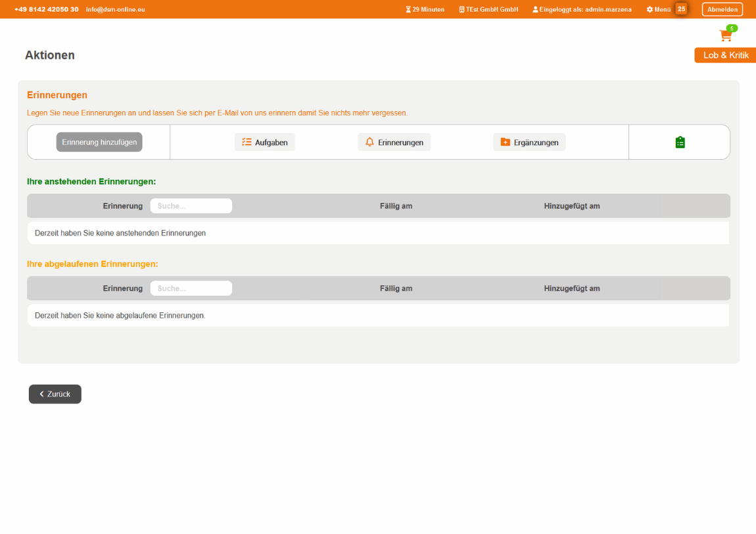Screen dimensions: 756x534
Task: Switch to the Ergänzungen section
Action: 529,142
